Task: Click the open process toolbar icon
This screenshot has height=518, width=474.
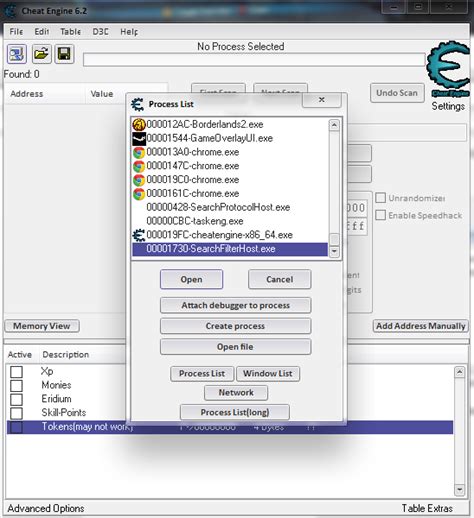Action: [x=17, y=54]
